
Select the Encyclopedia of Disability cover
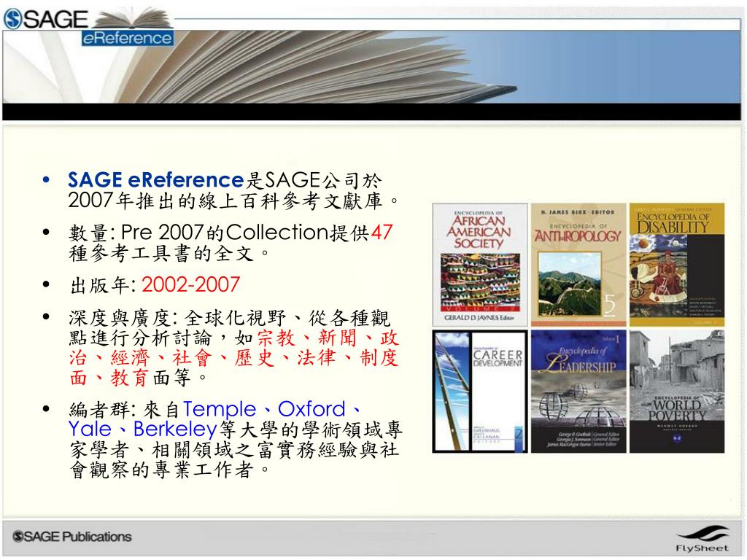click(x=677, y=265)
